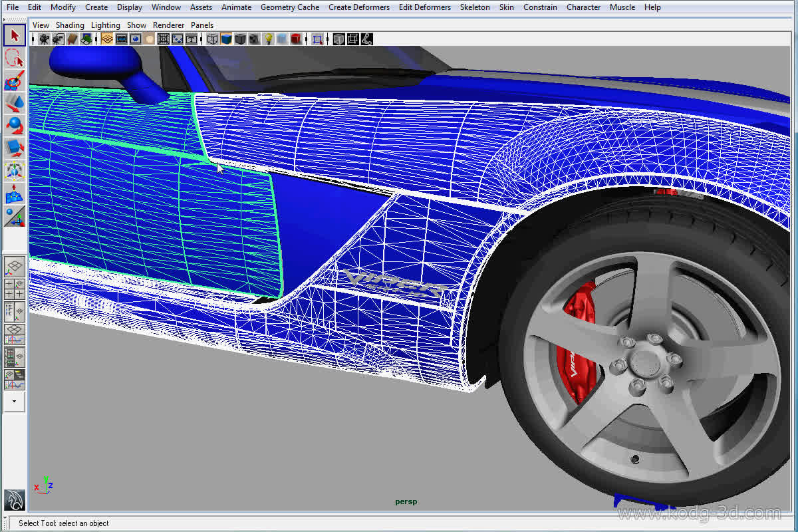The image size is (798, 532).
Task: Pick the Rotate tool sphere icon
Action: coord(15,126)
